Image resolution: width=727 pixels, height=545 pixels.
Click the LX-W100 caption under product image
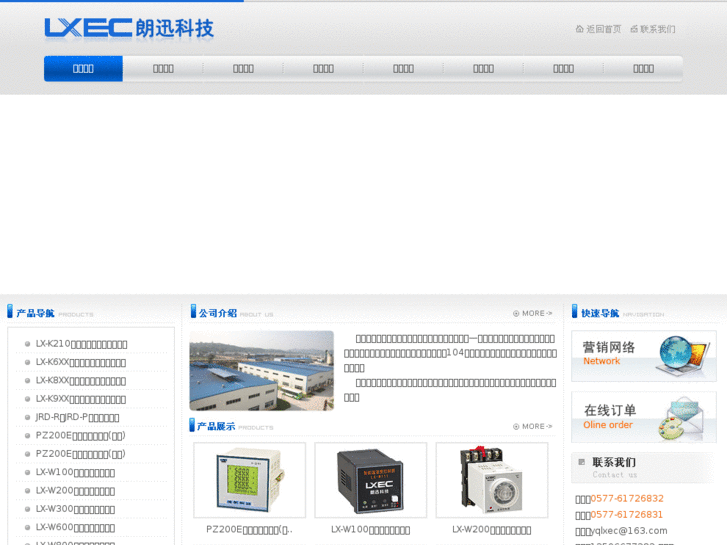370,530
